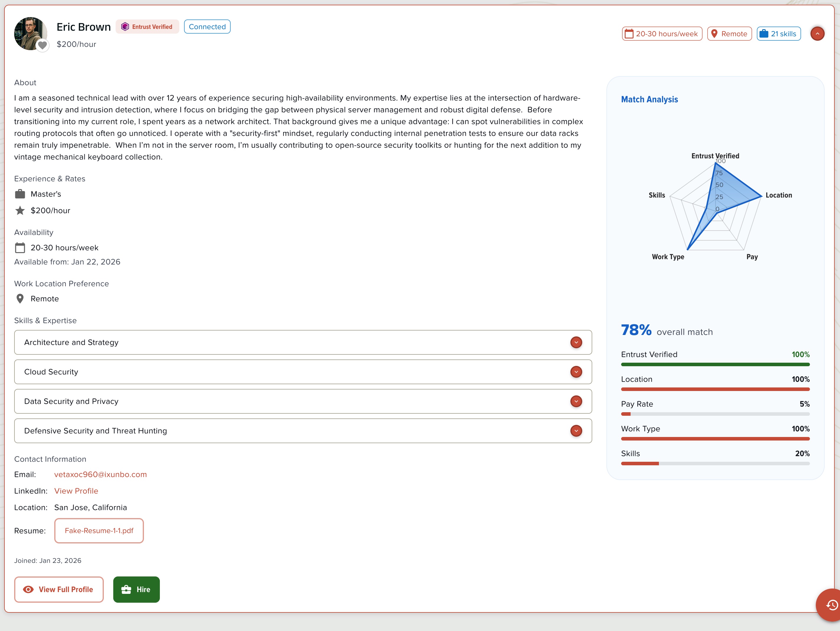Click the Entrust Verified badge icon
The width and height of the screenshot is (840, 631).
pos(126,27)
